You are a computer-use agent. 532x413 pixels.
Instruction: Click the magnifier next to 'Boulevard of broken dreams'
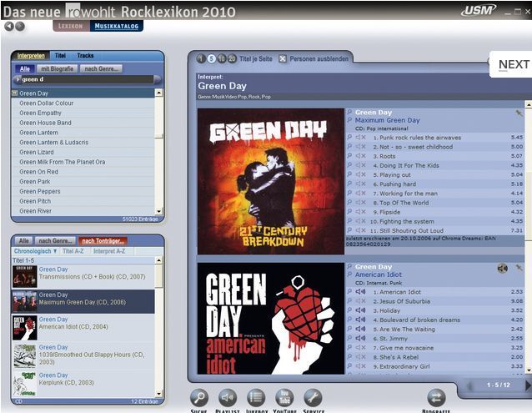point(349,320)
